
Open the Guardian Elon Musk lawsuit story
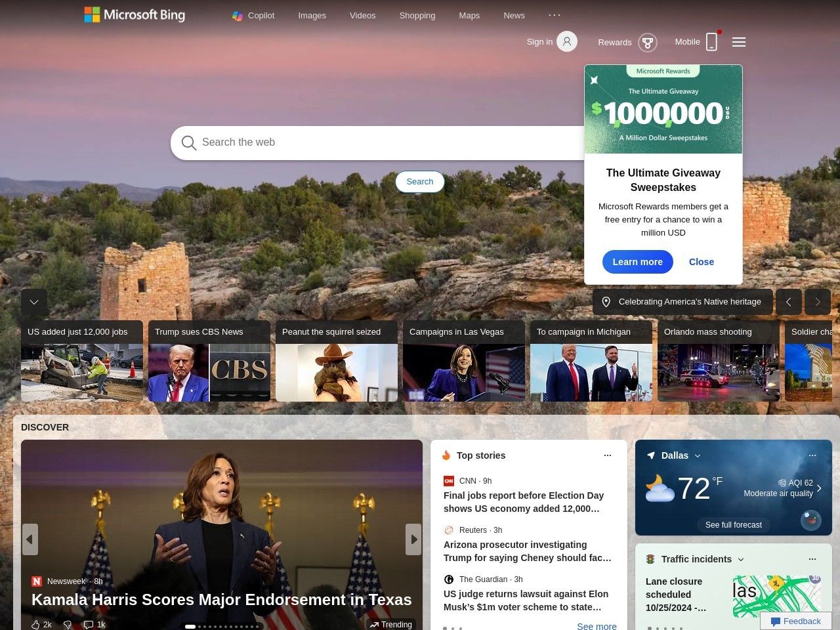coord(526,600)
